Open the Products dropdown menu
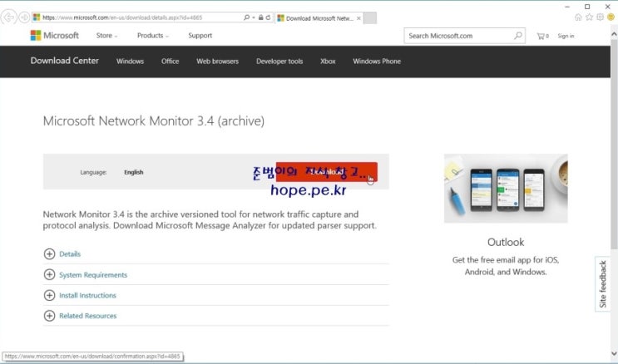This screenshot has width=618, height=364. pyautogui.click(x=152, y=36)
